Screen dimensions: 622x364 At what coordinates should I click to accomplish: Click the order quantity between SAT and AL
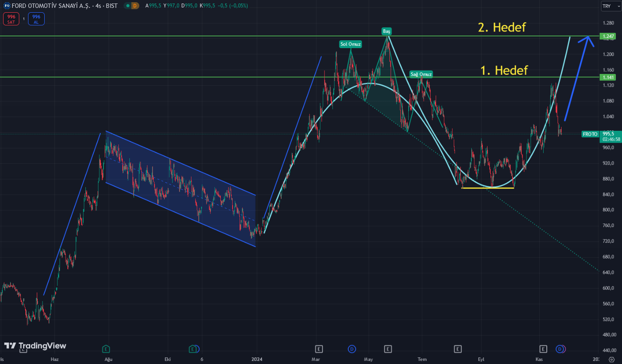[24, 19]
